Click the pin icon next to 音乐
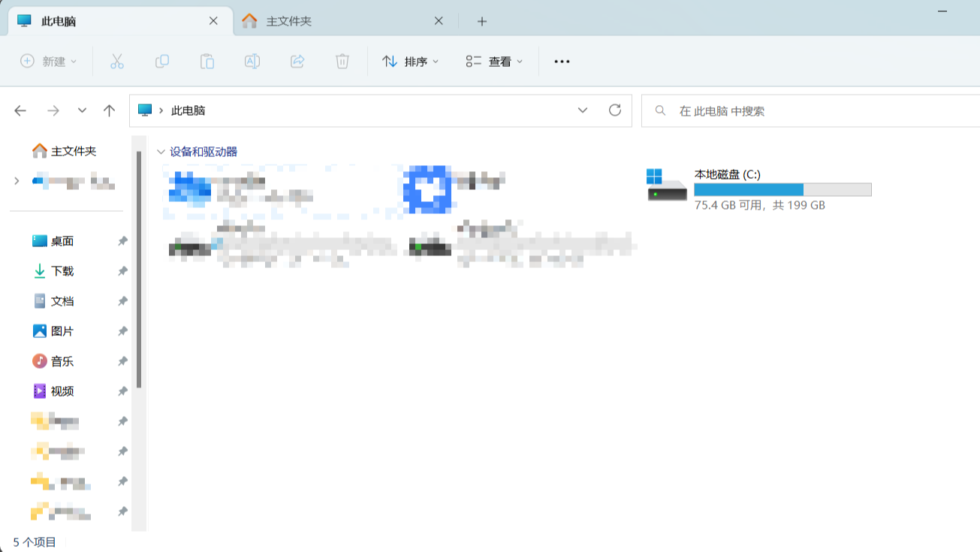 pos(122,361)
